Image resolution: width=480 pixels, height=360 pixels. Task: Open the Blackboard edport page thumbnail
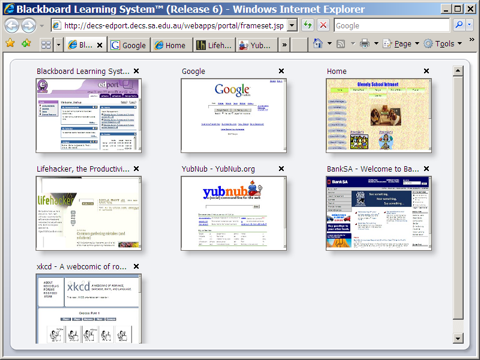(89, 115)
